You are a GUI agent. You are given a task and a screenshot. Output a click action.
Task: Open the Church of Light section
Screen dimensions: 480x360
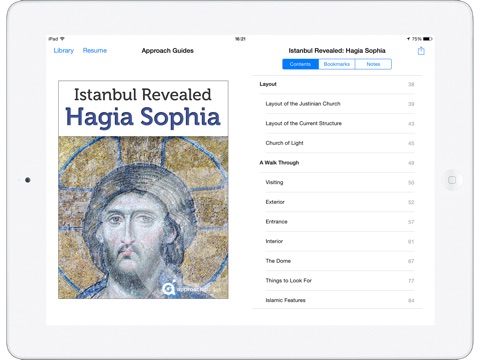340,143
